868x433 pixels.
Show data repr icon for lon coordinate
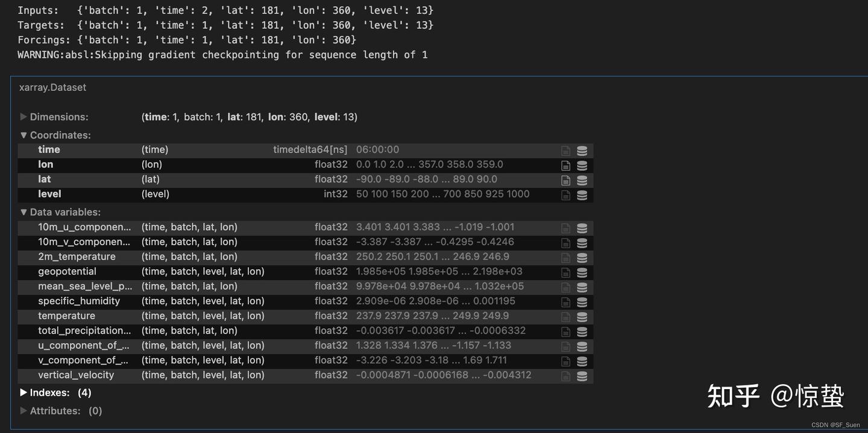(582, 166)
